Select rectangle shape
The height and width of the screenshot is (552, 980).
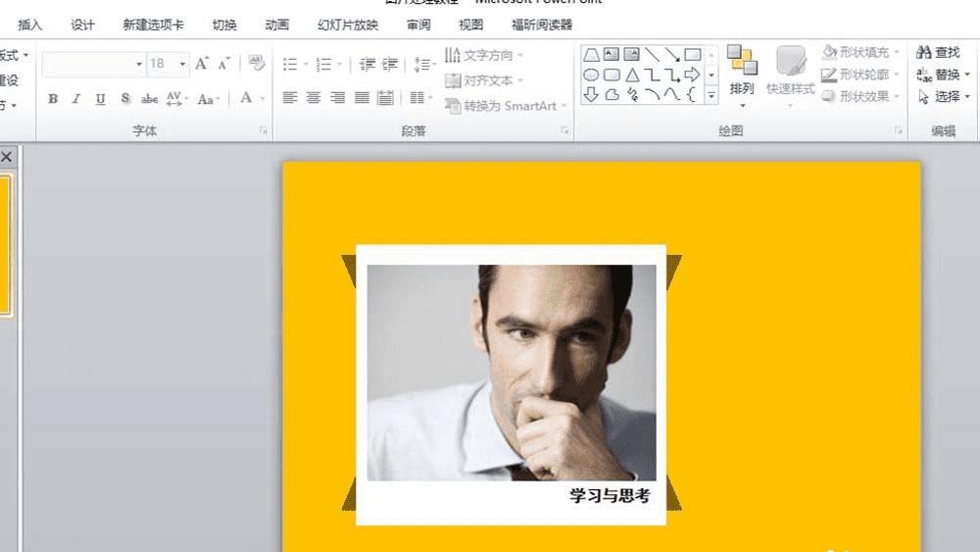[693, 54]
